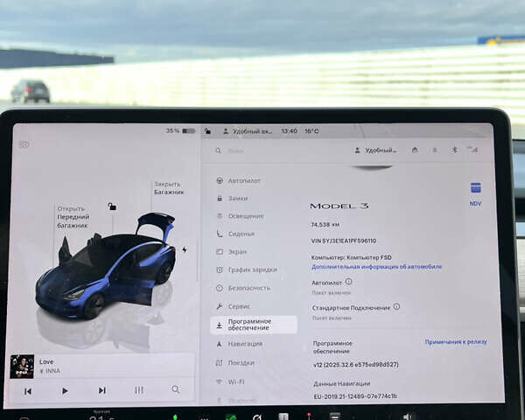Select Замки in settings list
This screenshot has width=525, height=420.
tap(238, 199)
